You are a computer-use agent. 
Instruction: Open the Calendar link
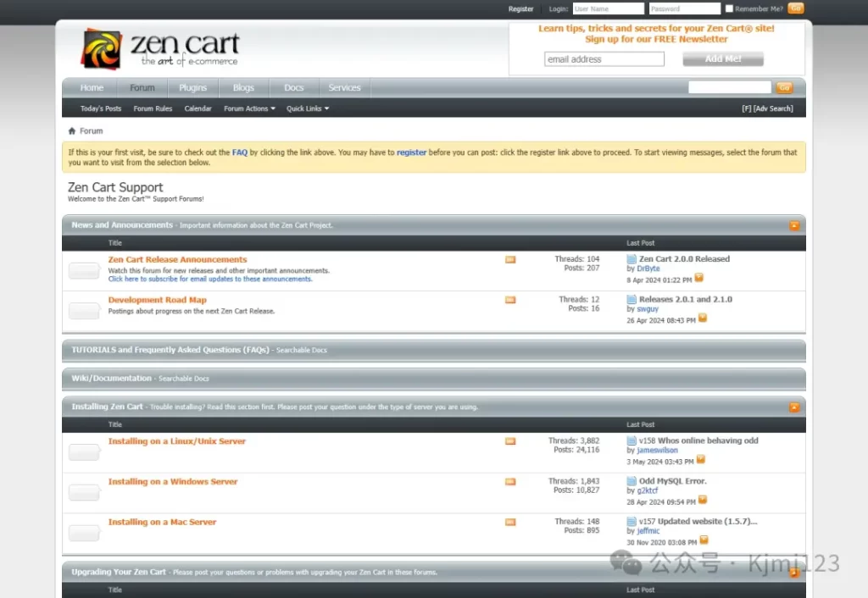tap(198, 108)
